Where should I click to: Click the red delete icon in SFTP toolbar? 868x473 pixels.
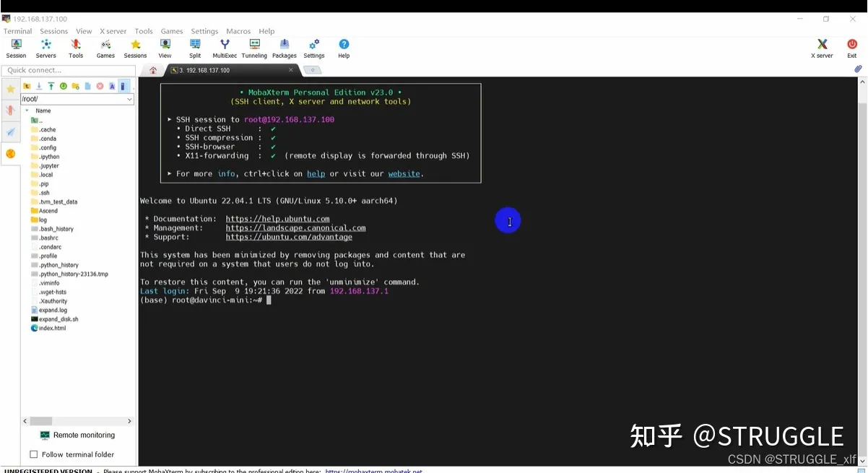[x=100, y=86]
